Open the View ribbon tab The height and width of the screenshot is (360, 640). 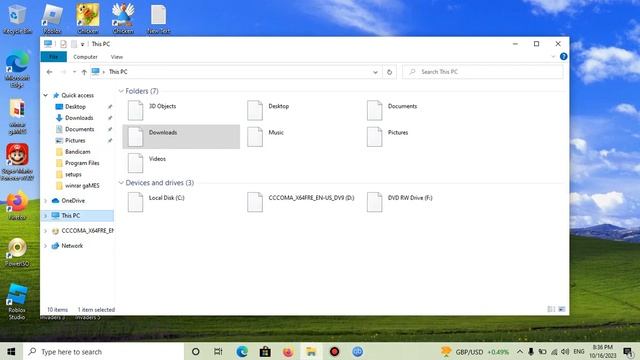(x=117, y=57)
